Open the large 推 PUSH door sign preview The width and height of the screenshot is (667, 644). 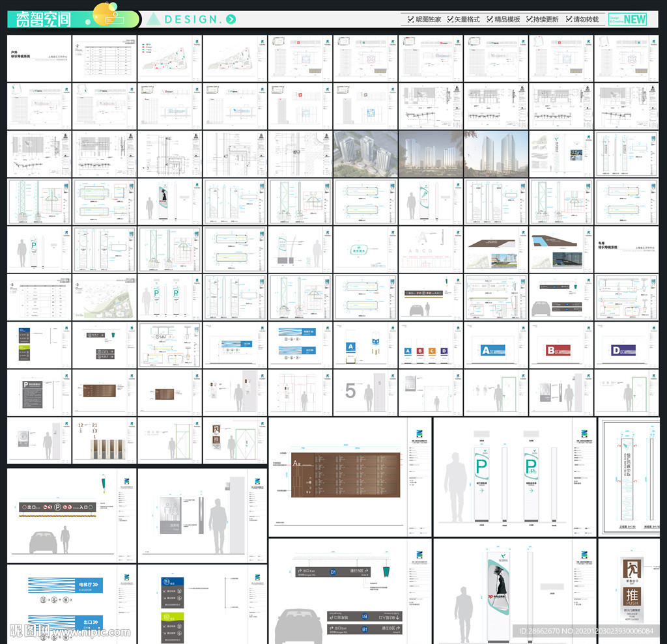tap(629, 591)
